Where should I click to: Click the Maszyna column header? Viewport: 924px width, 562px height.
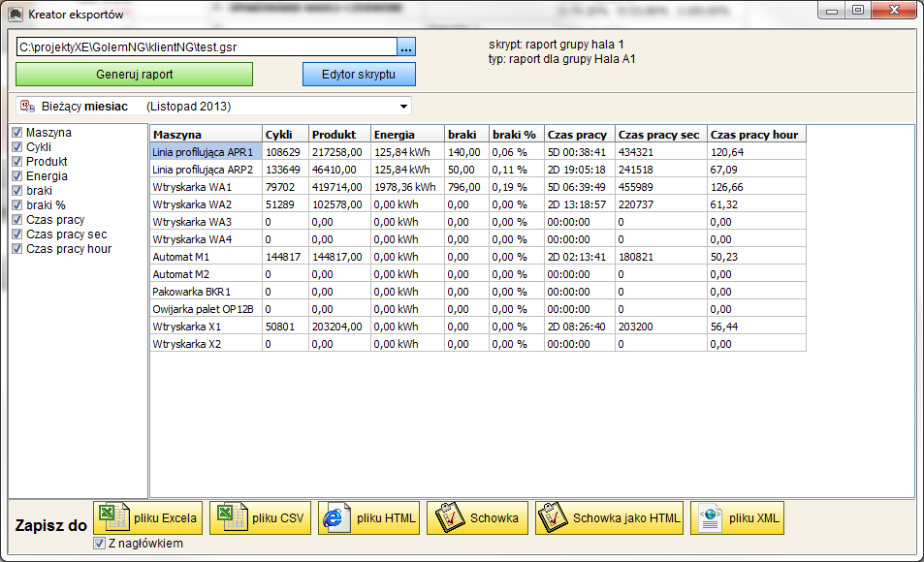point(206,135)
